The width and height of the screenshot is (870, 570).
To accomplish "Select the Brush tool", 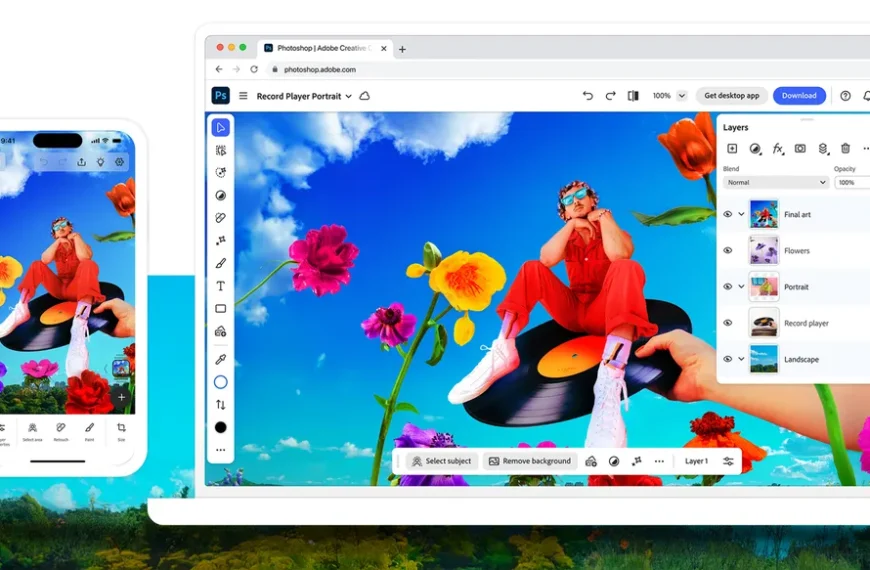I will pos(220,263).
